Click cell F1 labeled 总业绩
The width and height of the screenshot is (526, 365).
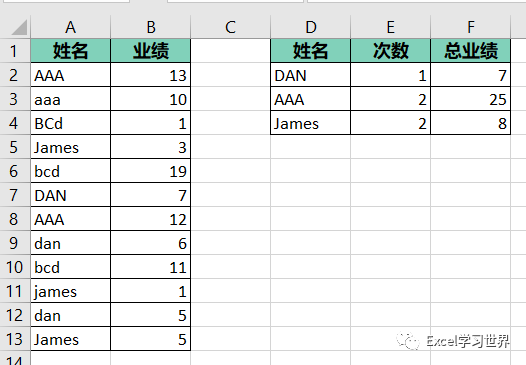(x=471, y=51)
